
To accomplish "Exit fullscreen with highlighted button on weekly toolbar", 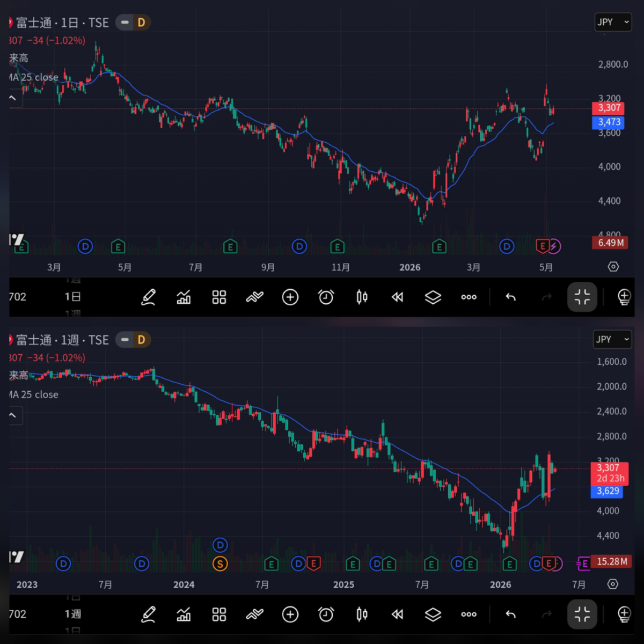I will 582,614.
